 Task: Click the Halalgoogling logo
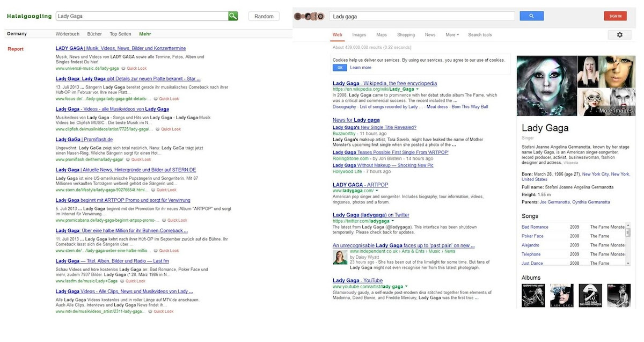[x=29, y=17]
